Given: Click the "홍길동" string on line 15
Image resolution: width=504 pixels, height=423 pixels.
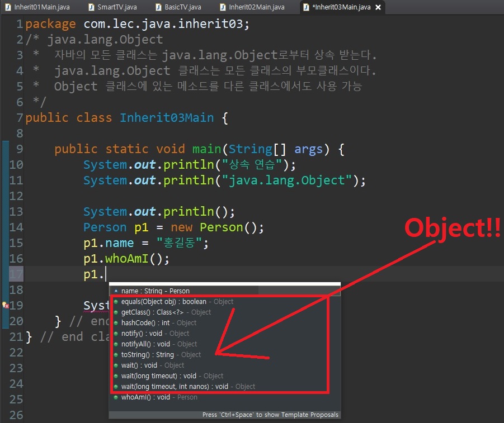Looking at the screenshot, I should pyautogui.click(x=179, y=243).
